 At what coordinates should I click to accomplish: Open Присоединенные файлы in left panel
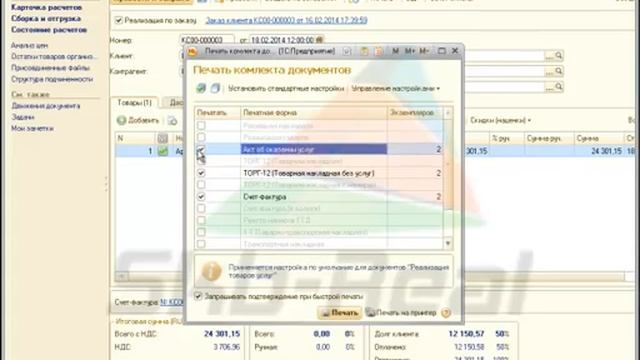point(50,68)
